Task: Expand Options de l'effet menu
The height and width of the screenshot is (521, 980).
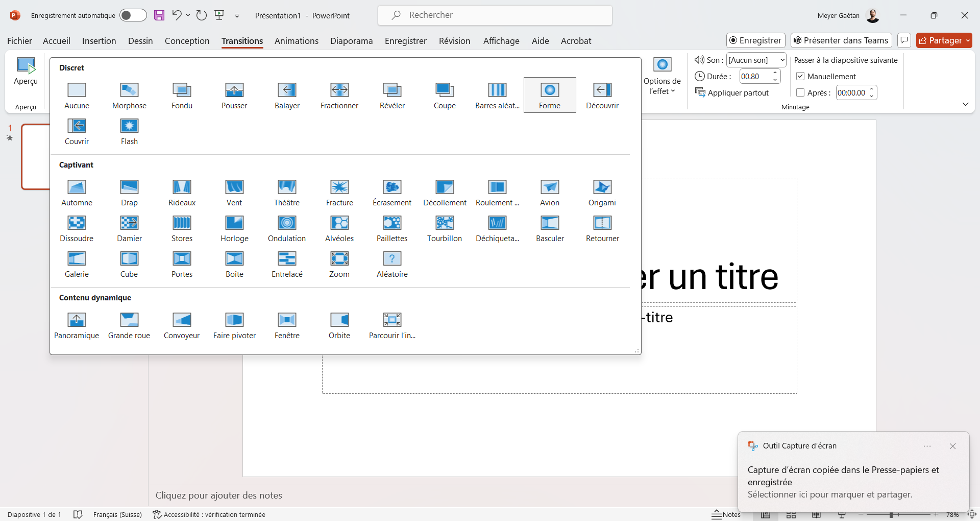Action: click(662, 77)
